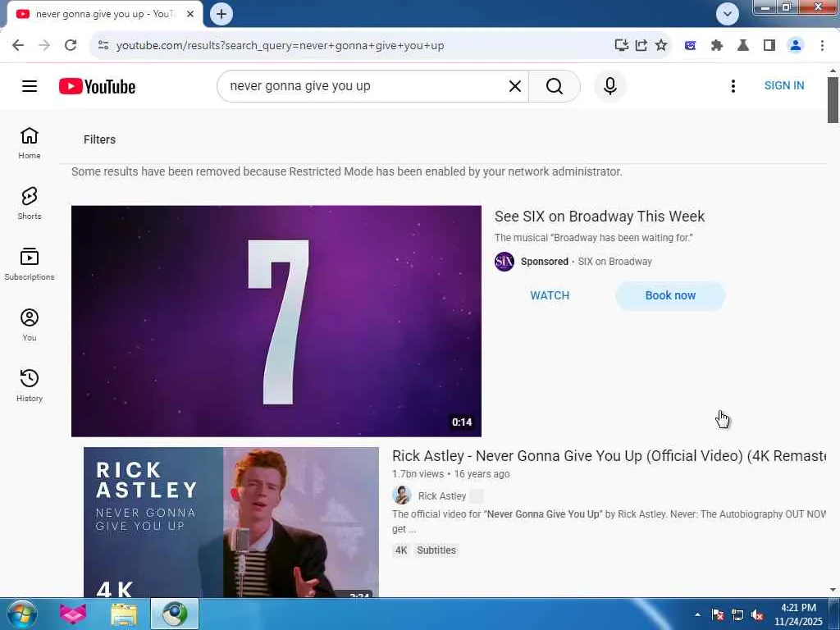
Task: Open the Rick Astley channel name link
Action: pyautogui.click(x=442, y=496)
